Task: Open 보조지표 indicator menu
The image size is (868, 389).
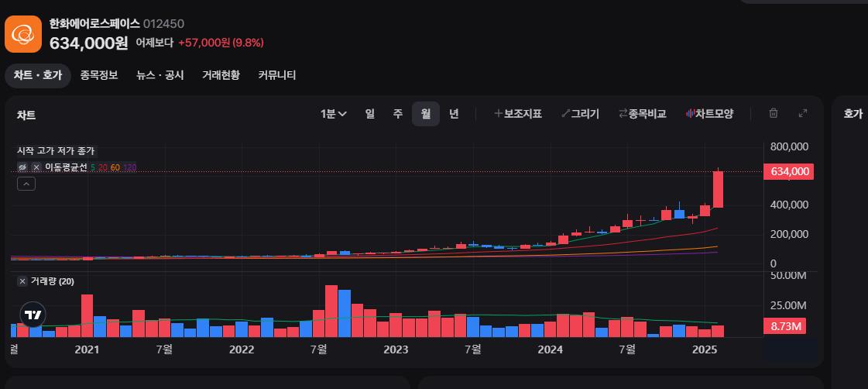Action: tap(518, 114)
